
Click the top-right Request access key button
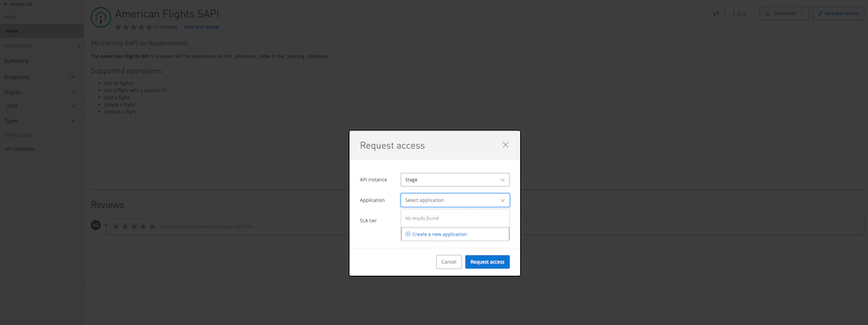[838, 13]
